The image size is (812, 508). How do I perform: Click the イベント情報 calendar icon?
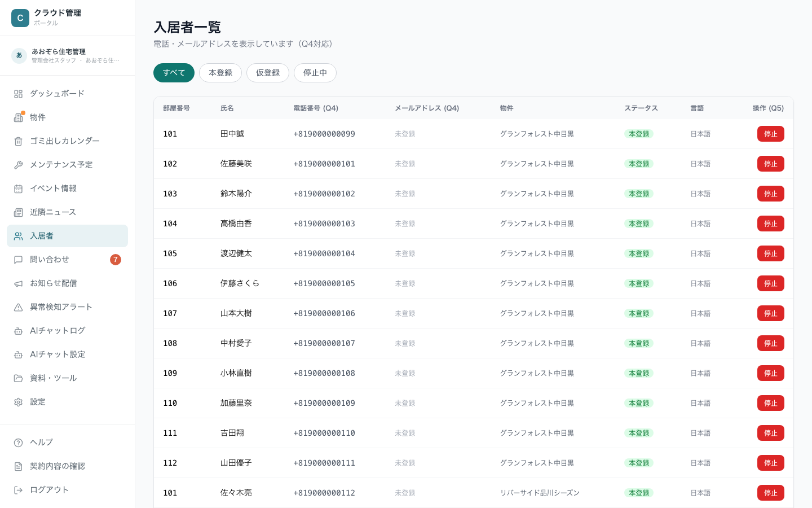point(19,189)
